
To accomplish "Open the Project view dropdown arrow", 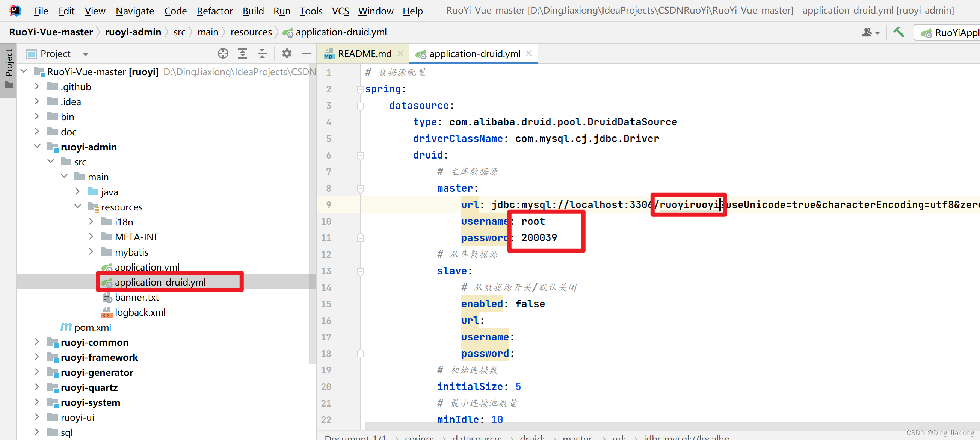I will tap(86, 54).
